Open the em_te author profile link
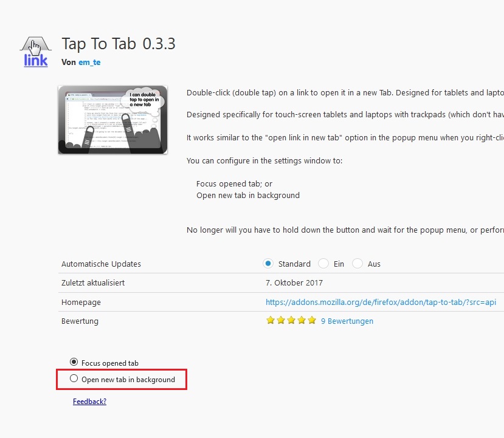This screenshot has width=504, height=438. (89, 63)
